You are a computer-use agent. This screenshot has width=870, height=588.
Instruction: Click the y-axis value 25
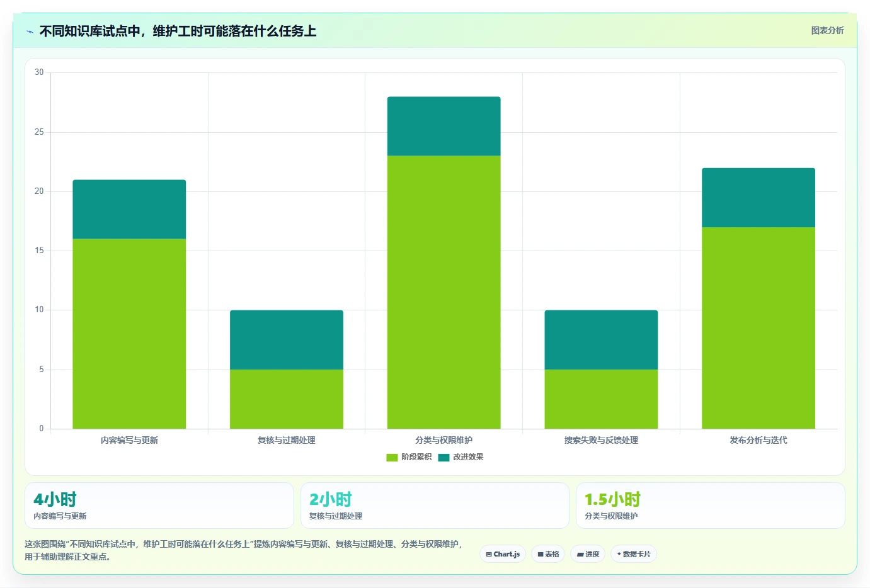(x=39, y=132)
